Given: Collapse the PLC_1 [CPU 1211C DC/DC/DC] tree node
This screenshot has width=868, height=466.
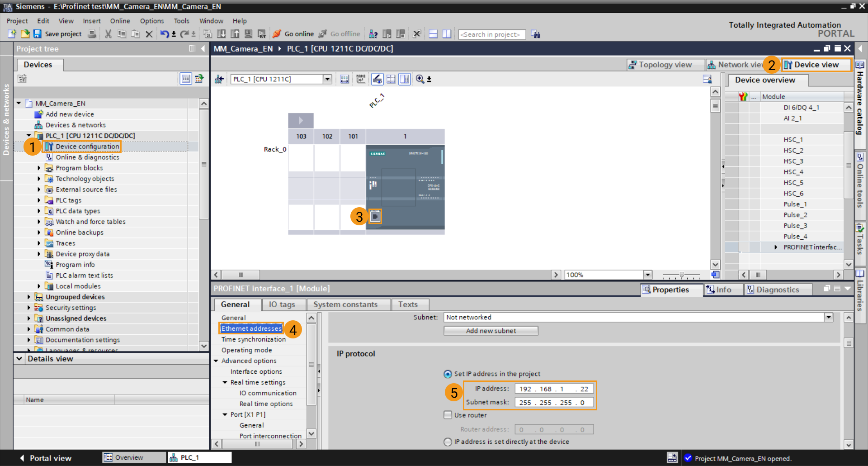Looking at the screenshot, I should click(28, 135).
